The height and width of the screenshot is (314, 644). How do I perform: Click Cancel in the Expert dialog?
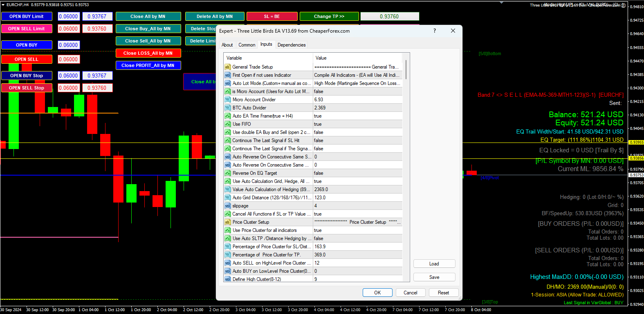411,293
